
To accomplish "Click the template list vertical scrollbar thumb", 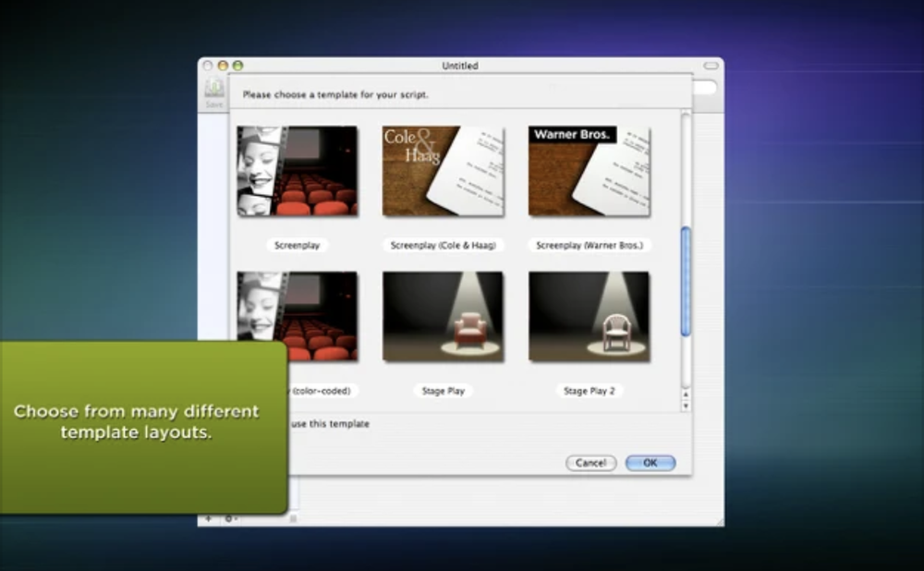I will [x=686, y=282].
